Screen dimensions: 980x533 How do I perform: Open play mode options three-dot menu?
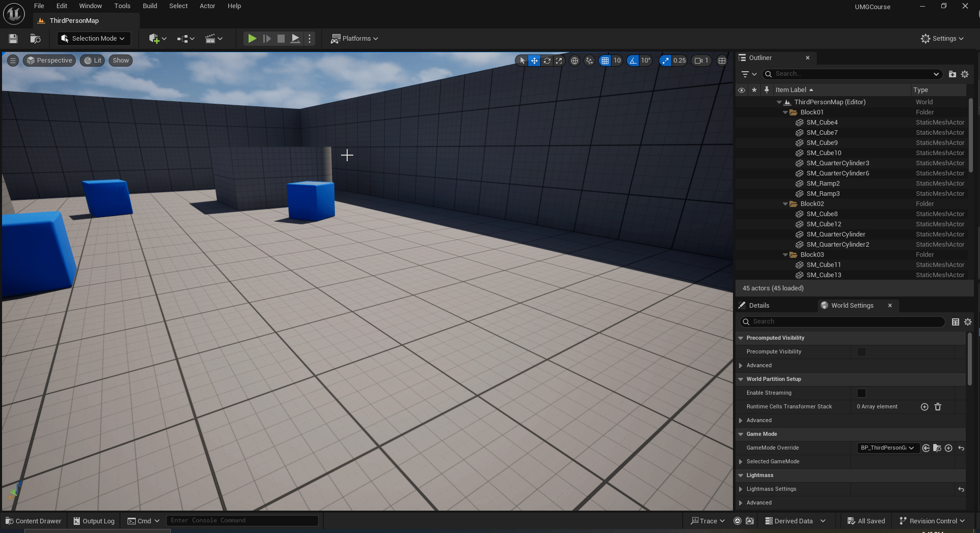point(310,39)
